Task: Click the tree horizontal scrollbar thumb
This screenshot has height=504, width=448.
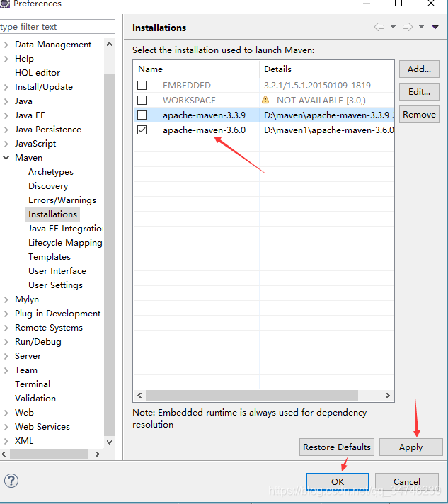Action: pyautogui.click(x=49, y=454)
